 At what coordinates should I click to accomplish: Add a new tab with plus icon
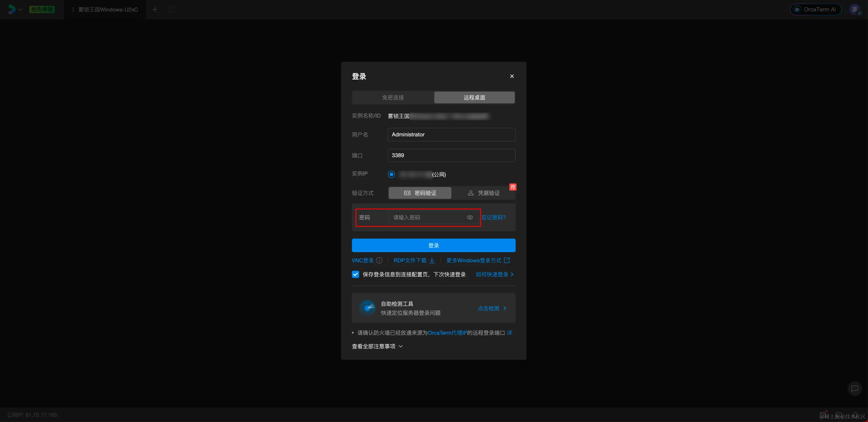pyautogui.click(x=155, y=9)
